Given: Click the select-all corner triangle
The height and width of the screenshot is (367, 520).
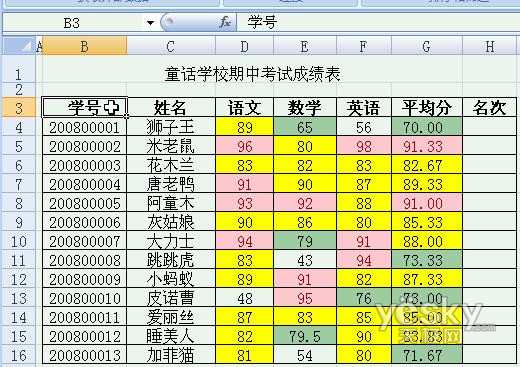Looking at the screenshot, I should coord(19,46).
